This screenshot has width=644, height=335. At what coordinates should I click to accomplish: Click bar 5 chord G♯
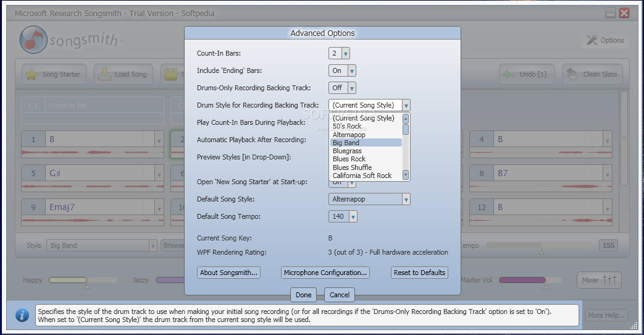pos(55,174)
